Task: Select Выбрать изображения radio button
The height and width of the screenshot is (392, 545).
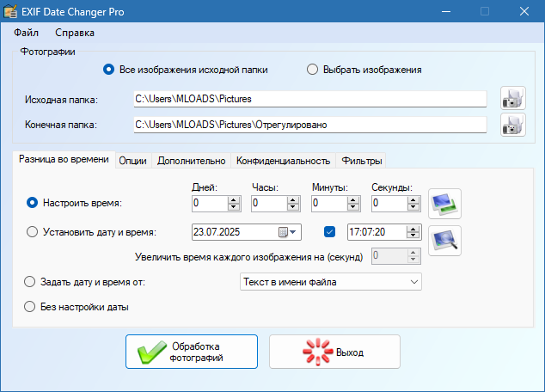Action: point(312,70)
